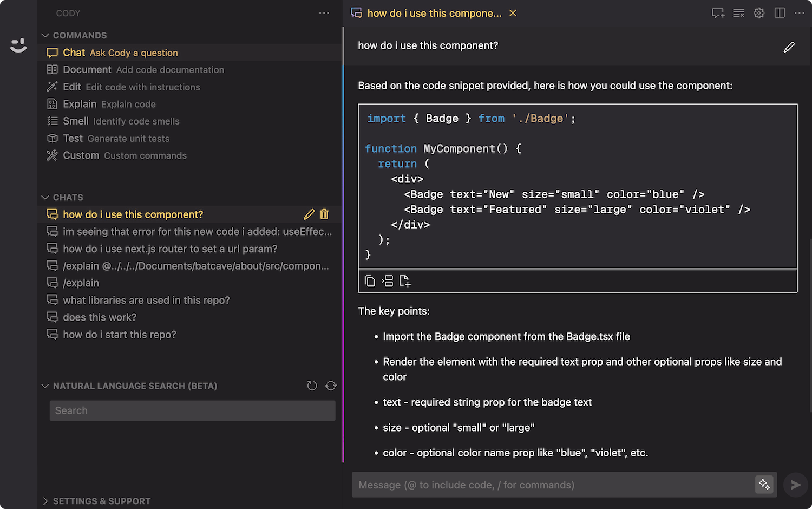Start a new chat from the editor toolbar
Viewport: 812px width, 509px height.
718,13
